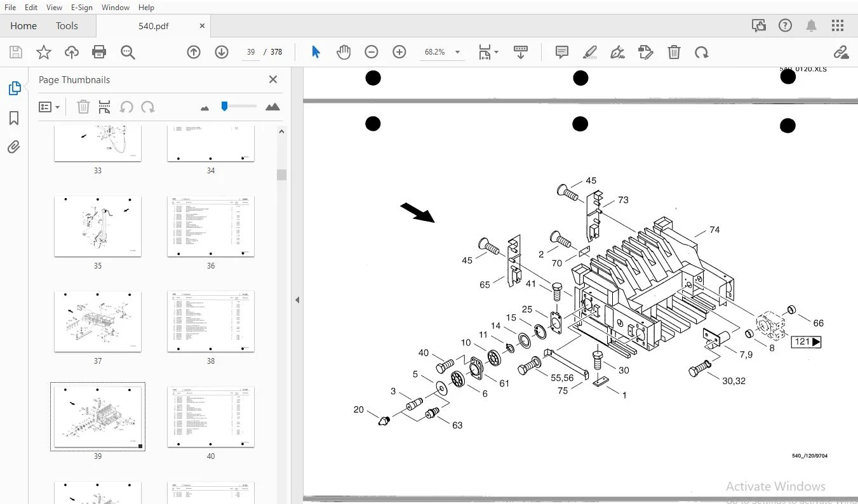
Task: Open the Help menu
Action: (146, 7)
